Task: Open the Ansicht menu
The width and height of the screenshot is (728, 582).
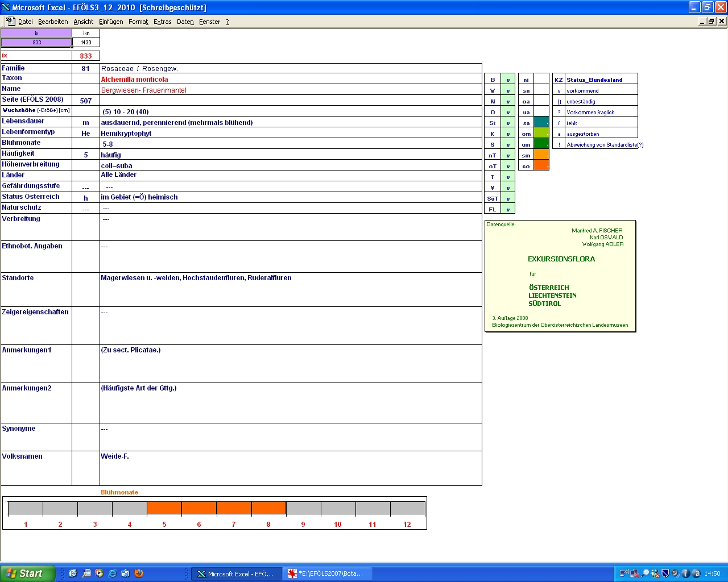Action: click(83, 22)
